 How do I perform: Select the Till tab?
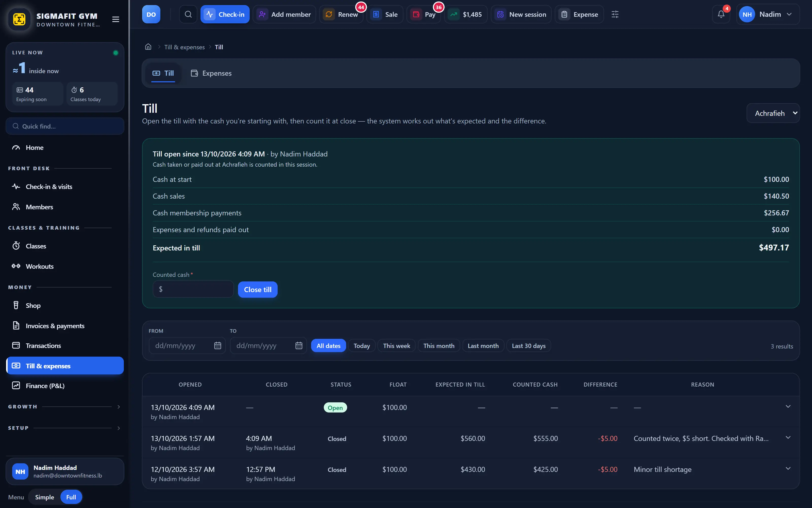click(163, 73)
